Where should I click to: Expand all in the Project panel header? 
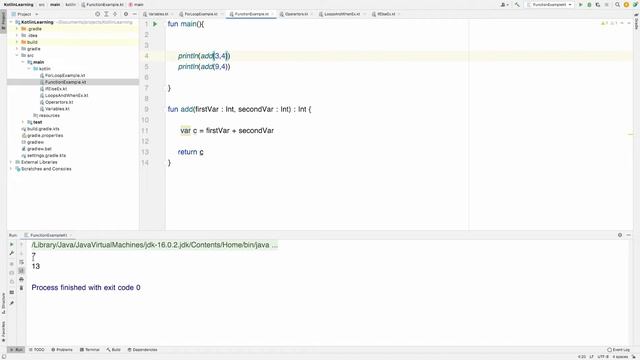click(x=106, y=14)
